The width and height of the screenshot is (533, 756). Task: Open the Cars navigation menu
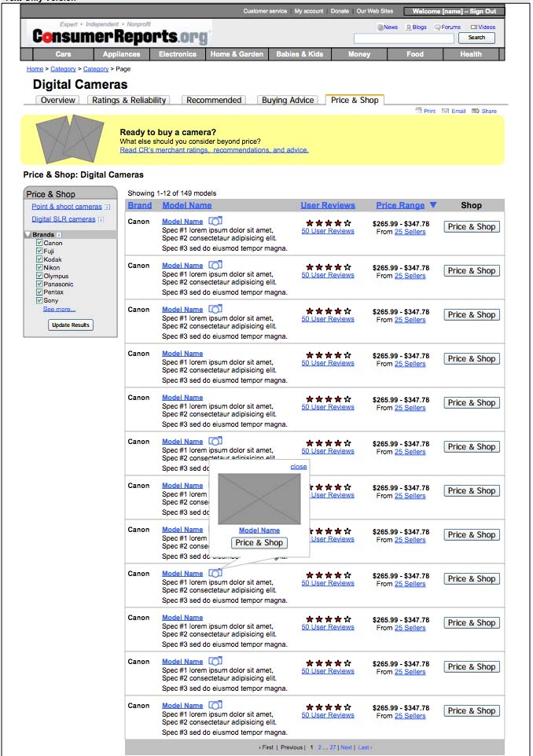pyautogui.click(x=63, y=54)
